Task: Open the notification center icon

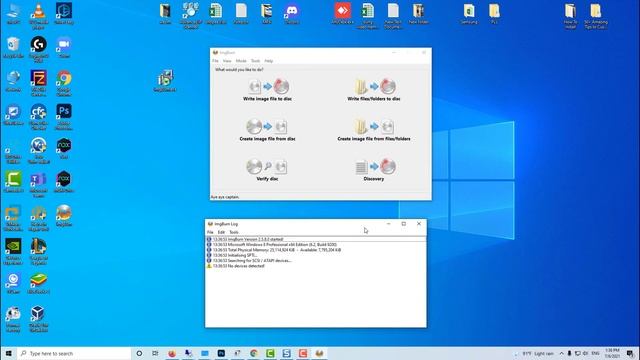Action: pyautogui.click(x=631, y=353)
